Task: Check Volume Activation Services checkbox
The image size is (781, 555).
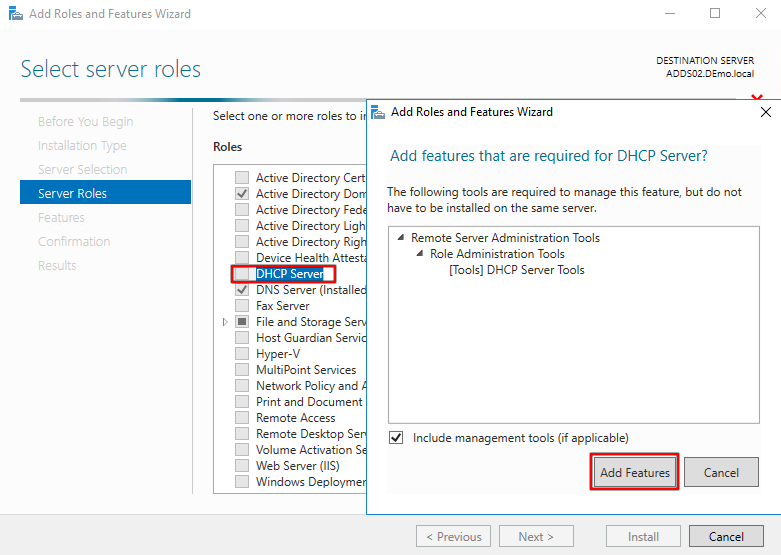Action: coord(242,449)
